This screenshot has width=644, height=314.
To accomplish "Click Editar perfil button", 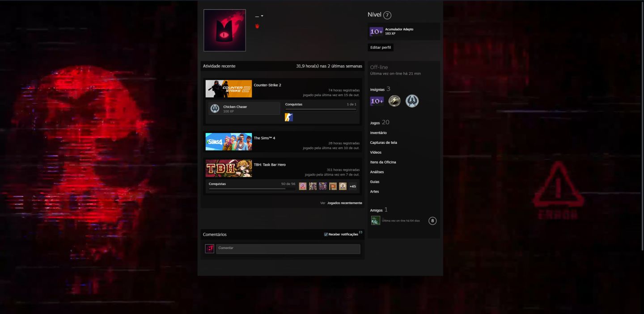I will tap(381, 47).
